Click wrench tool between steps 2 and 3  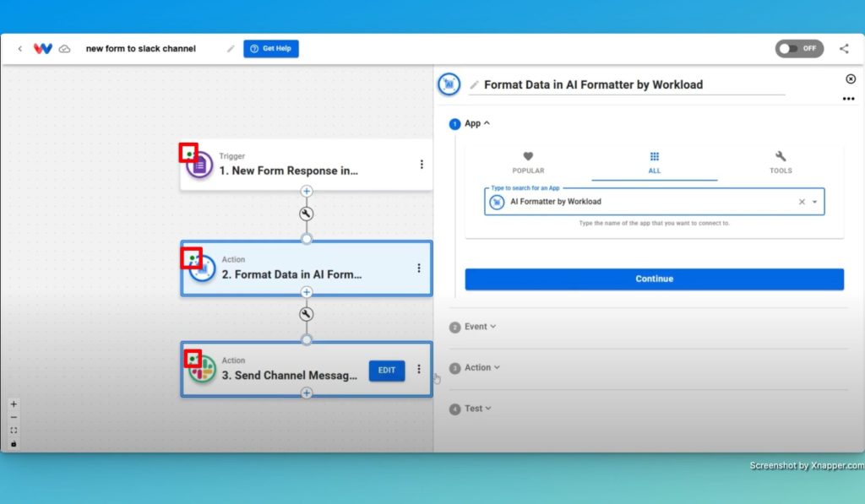(306, 314)
